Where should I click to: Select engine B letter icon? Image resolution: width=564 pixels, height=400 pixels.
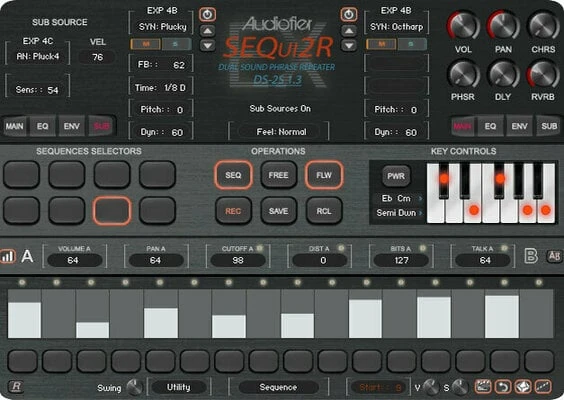click(531, 256)
